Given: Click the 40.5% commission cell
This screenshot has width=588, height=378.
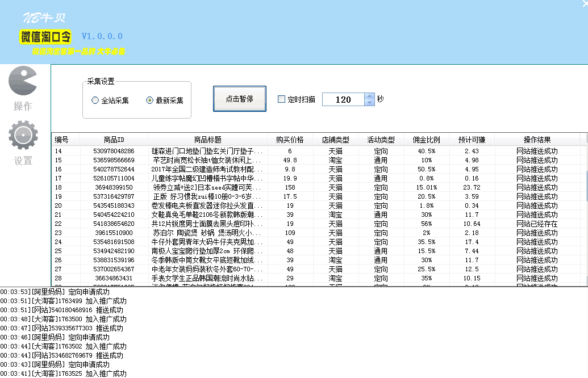Looking at the screenshot, I should [x=427, y=151].
